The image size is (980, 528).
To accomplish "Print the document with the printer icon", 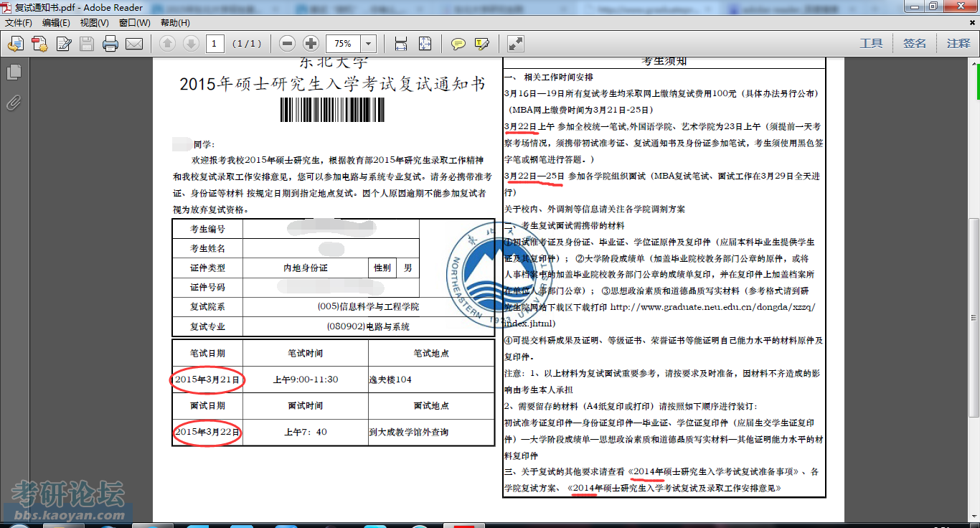I will 110,44.
